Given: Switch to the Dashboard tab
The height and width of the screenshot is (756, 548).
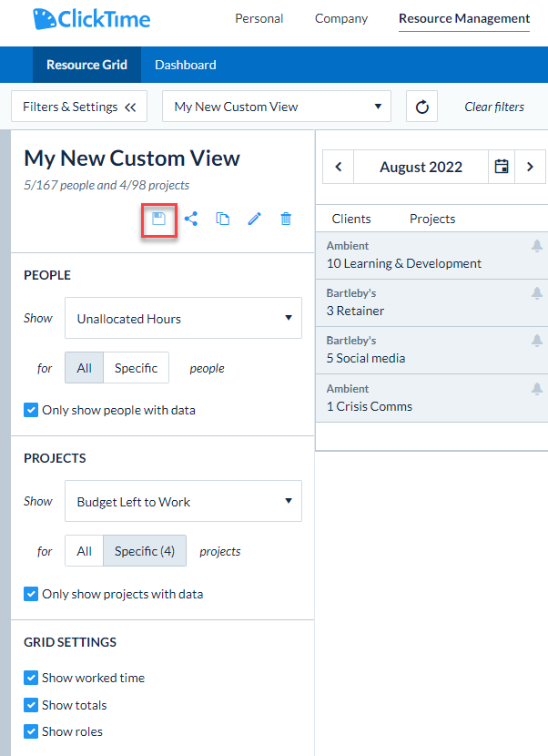Looking at the screenshot, I should (x=186, y=65).
